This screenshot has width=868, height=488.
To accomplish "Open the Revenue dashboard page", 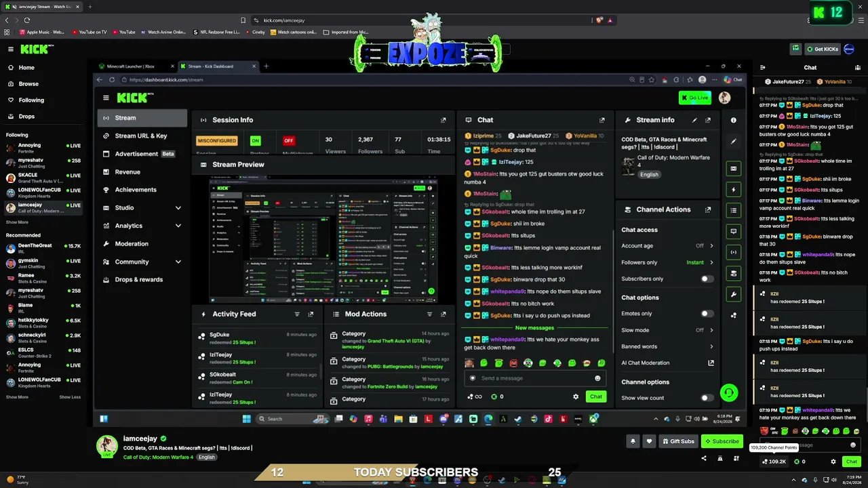I will click(x=127, y=172).
